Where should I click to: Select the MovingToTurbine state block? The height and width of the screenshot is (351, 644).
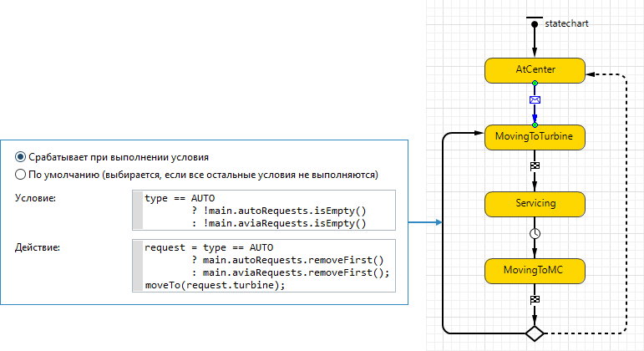(535, 137)
